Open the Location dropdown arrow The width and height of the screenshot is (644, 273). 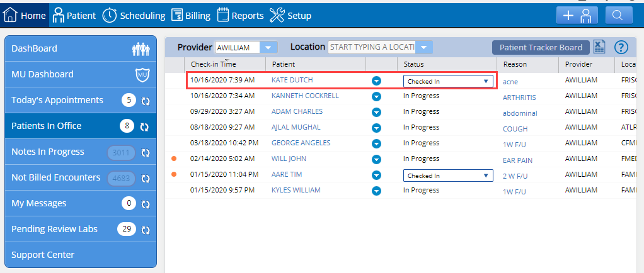tap(424, 48)
